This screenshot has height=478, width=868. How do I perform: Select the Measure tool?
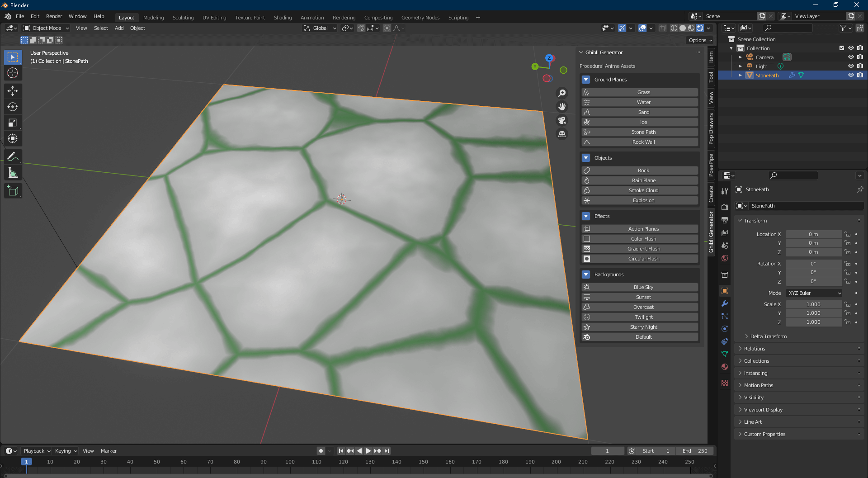[x=13, y=173]
